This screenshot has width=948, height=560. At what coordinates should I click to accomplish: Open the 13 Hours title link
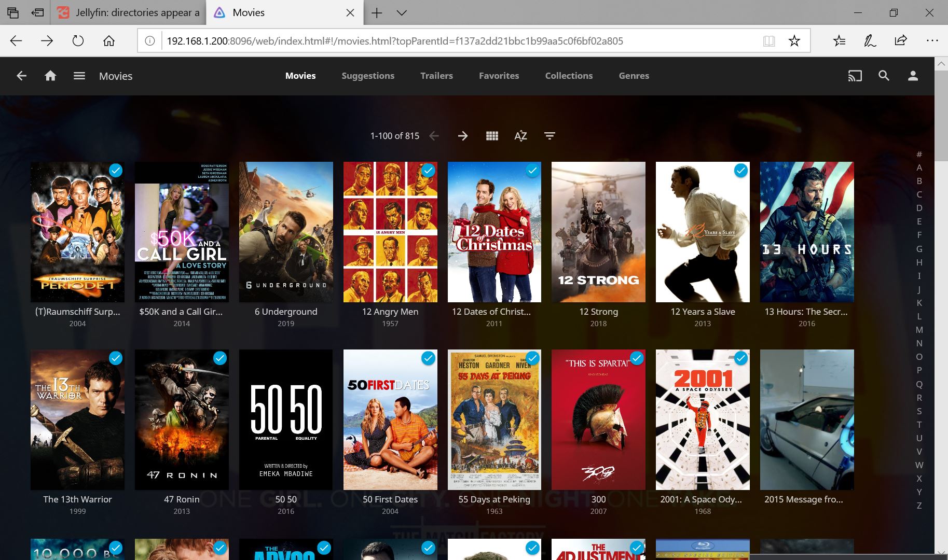806,312
